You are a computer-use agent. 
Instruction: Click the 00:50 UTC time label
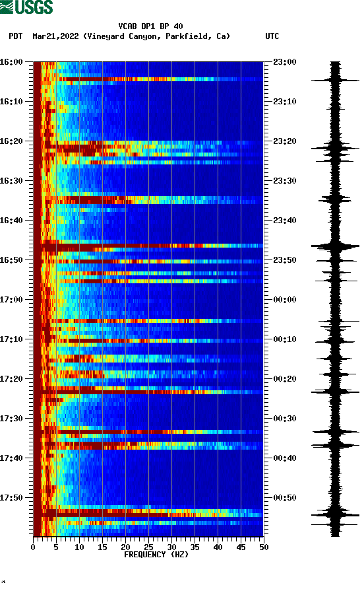pyautogui.click(x=285, y=498)
